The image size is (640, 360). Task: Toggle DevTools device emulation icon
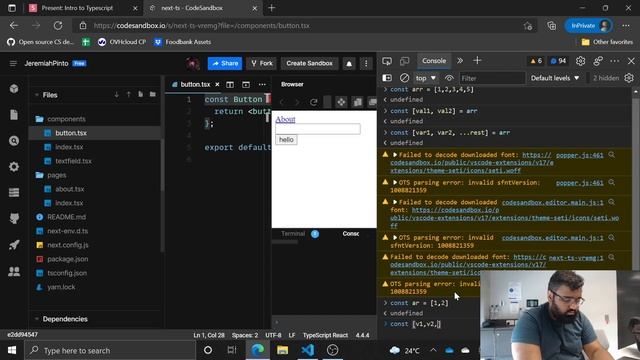(x=404, y=61)
